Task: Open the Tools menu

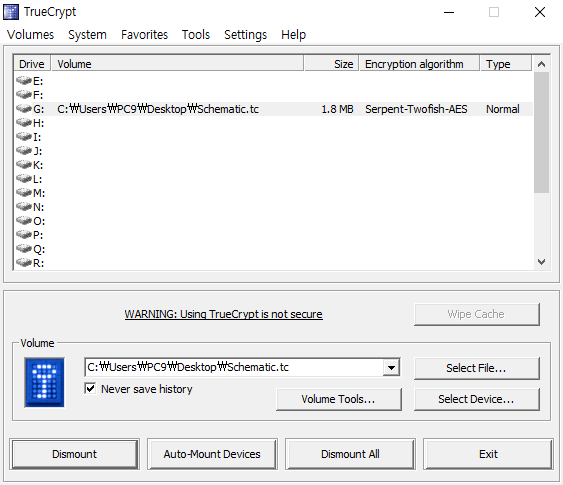Action: click(196, 35)
